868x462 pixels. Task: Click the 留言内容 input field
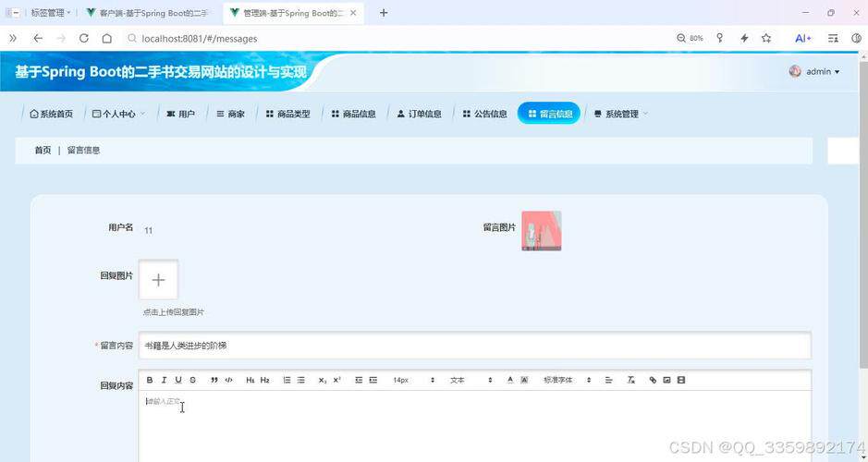click(474, 346)
